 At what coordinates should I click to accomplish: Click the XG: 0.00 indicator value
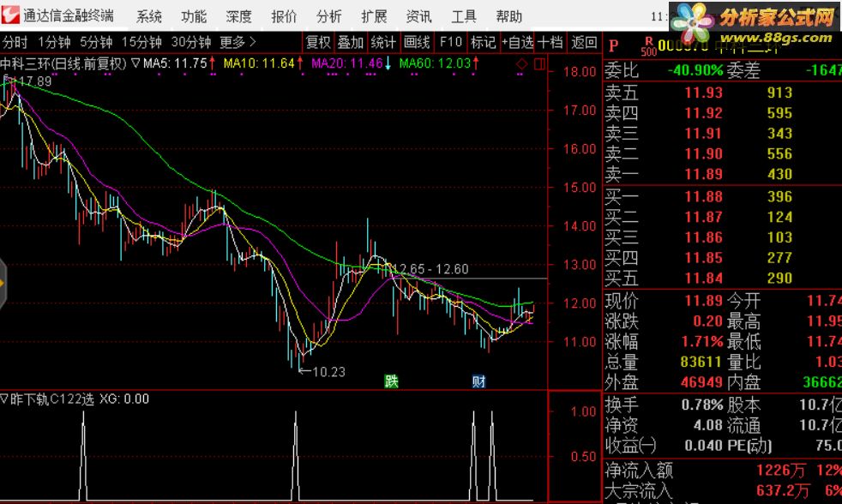[124, 399]
